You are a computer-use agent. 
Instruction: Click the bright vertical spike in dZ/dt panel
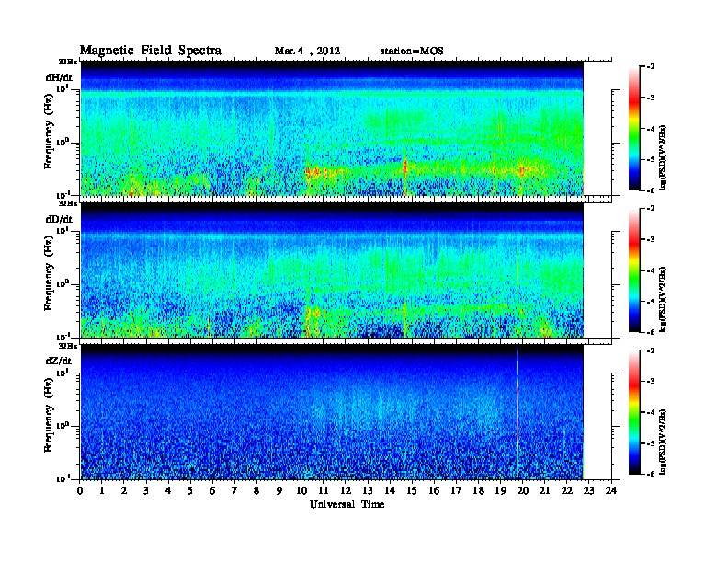518,412
